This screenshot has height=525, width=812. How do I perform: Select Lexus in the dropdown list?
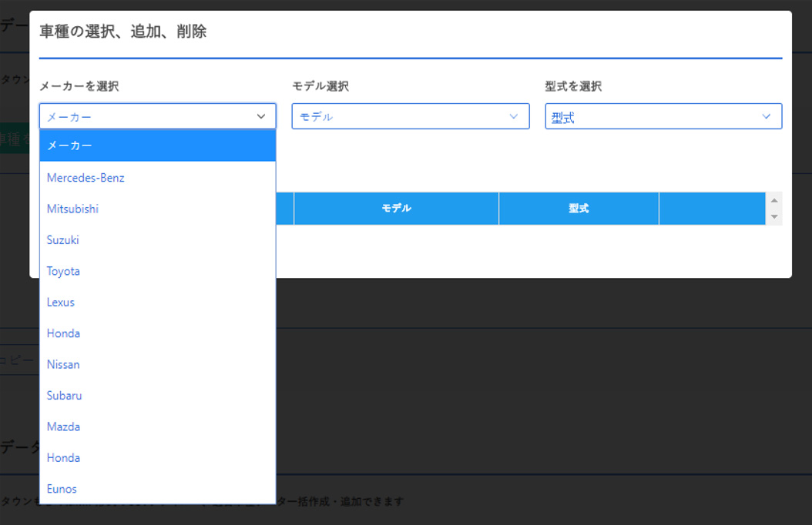pos(157,302)
